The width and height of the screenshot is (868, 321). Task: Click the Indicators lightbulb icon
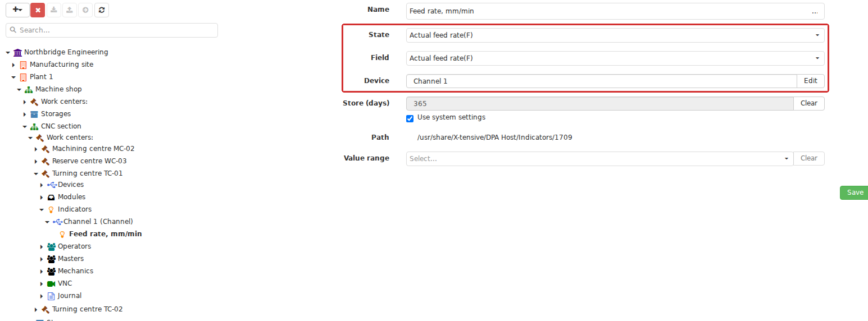pos(51,209)
